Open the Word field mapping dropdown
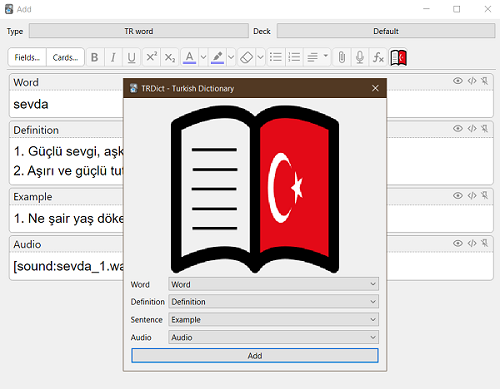The height and width of the screenshot is (389, 500). (273, 284)
